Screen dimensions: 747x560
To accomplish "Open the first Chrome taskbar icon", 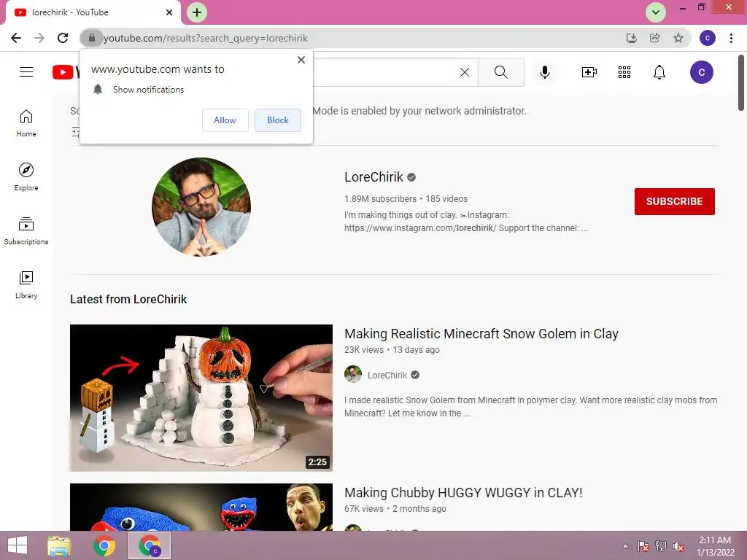I will [x=104, y=545].
